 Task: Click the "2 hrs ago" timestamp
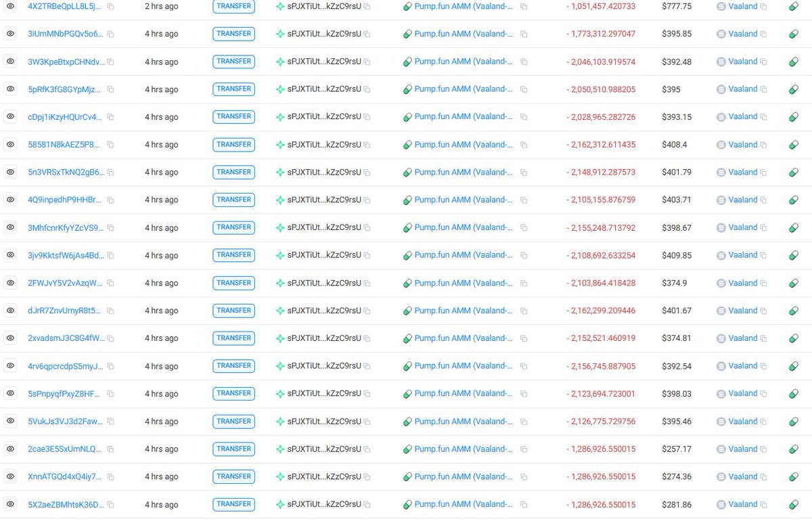[x=162, y=6]
